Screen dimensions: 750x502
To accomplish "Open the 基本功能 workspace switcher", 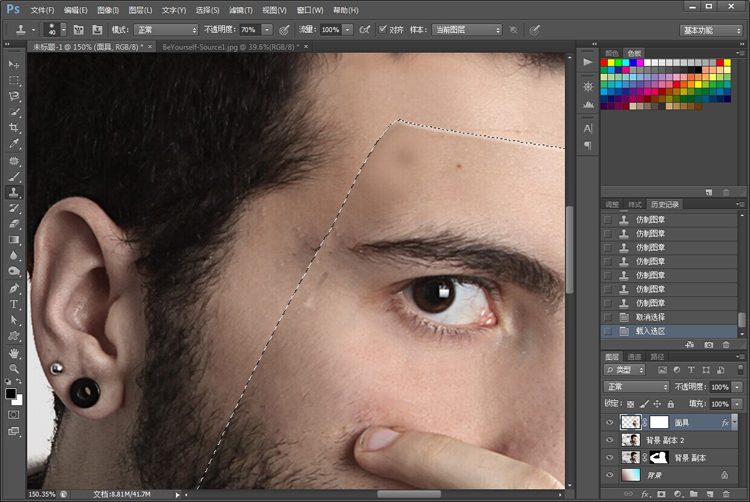I will [710, 30].
